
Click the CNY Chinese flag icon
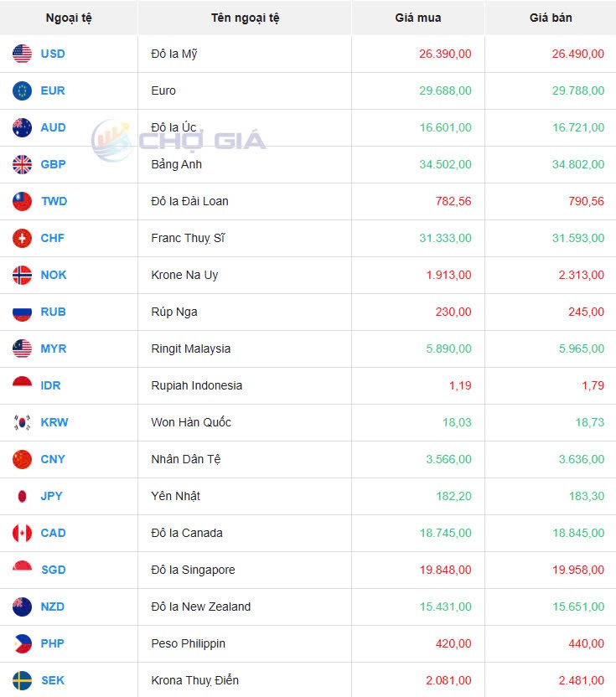tap(22, 459)
